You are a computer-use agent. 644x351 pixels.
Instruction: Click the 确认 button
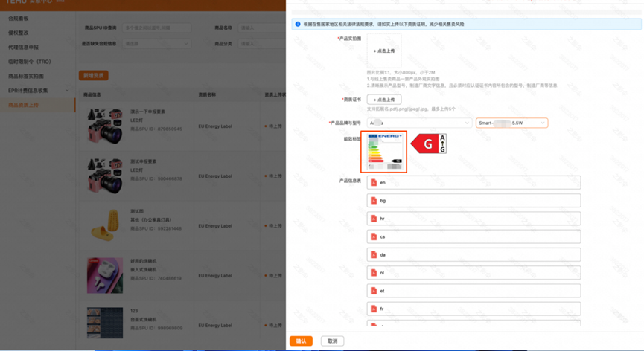click(301, 341)
